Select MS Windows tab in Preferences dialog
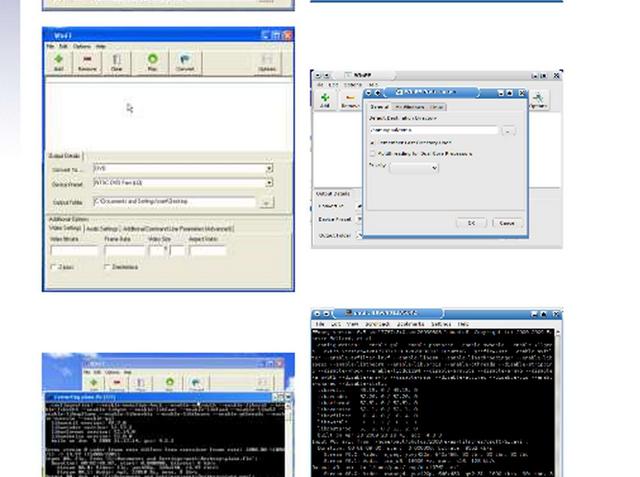This screenshot has width=640, height=477. (410, 107)
